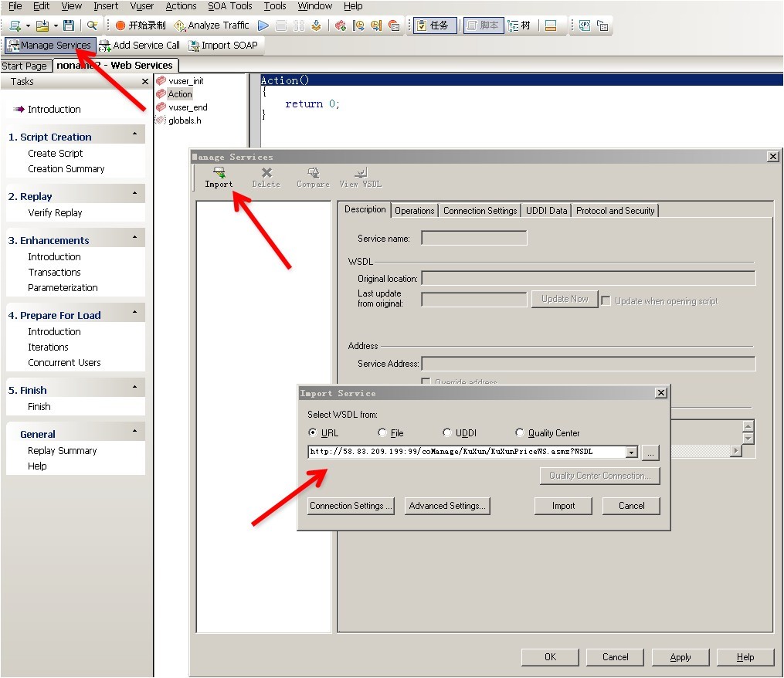Click the Analyze Traffic toolbar button
784x678 pixels.
[211, 25]
